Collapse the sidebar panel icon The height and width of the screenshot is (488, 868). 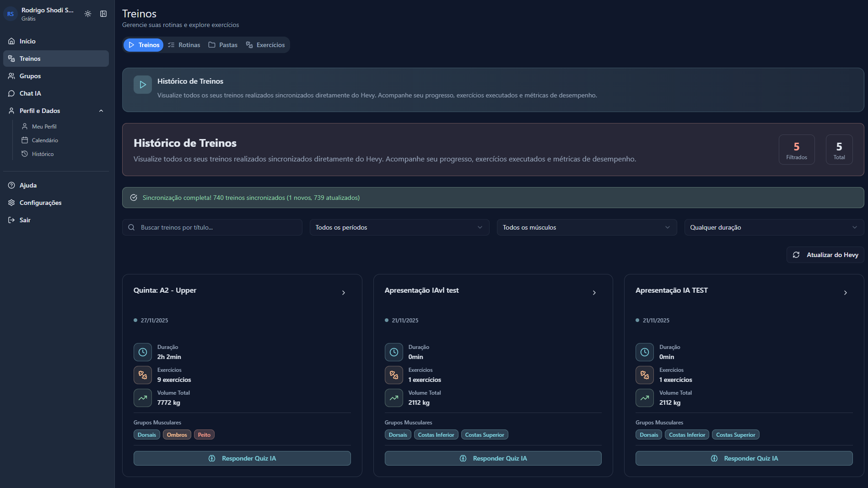pos(103,14)
